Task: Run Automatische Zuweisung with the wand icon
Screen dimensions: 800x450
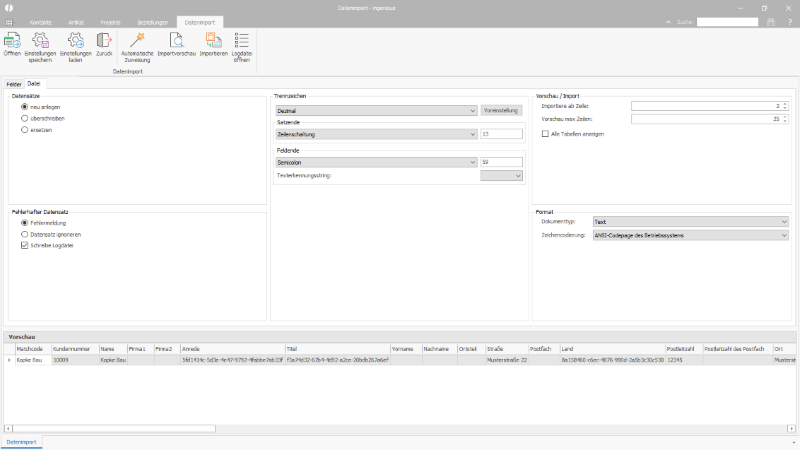Action: coord(137,41)
